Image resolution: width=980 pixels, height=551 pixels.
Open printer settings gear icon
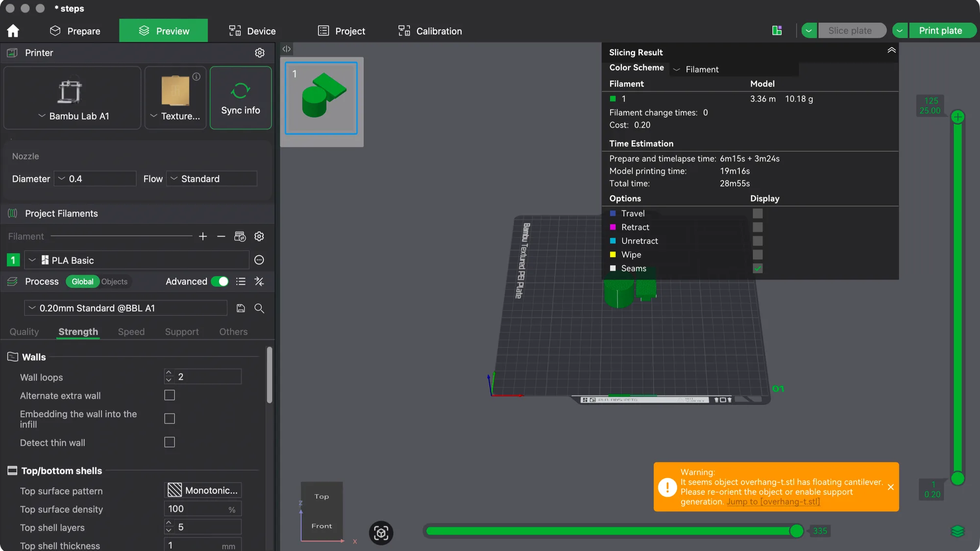click(x=260, y=52)
